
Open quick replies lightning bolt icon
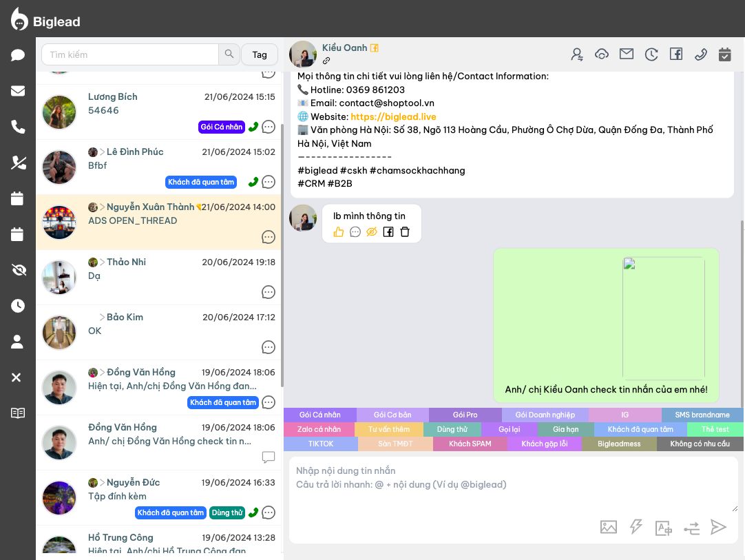pyautogui.click(x=636, y=527)
